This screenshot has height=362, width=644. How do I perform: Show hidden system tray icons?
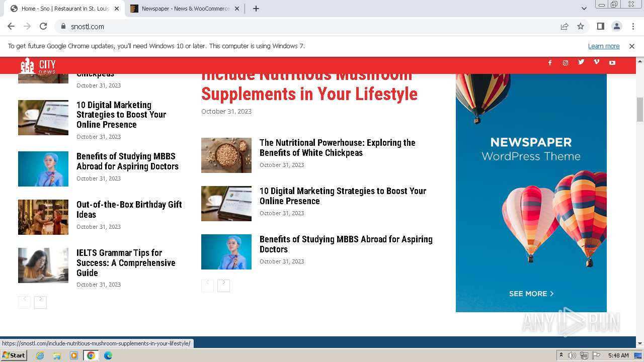561,355
